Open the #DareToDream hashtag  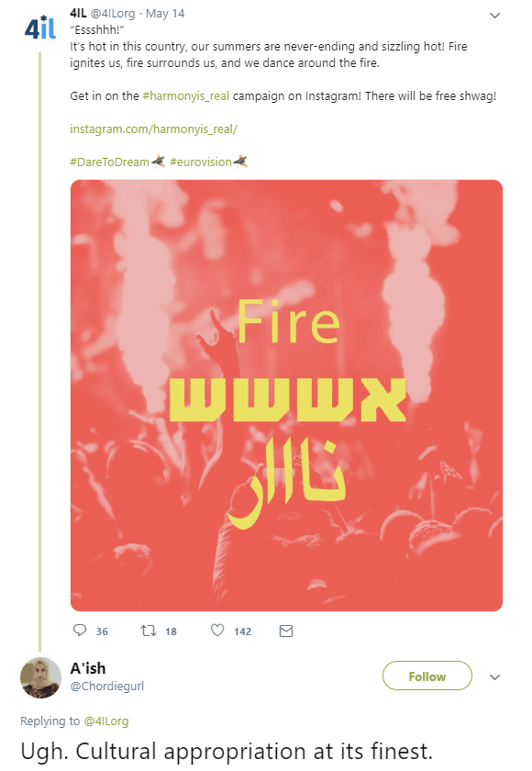click(x=109, y=162)
